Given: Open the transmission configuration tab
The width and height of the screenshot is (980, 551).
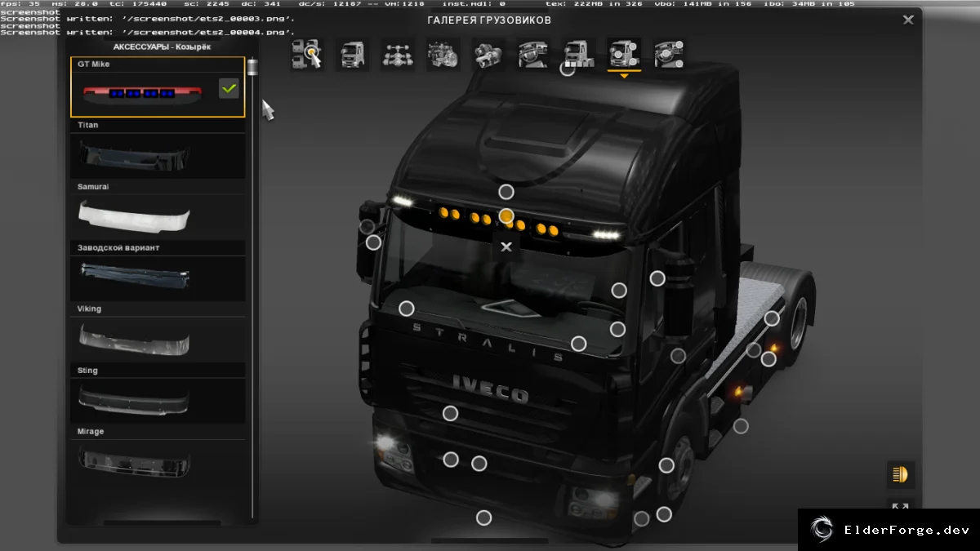Looking at the screenshot, I should point(488,54).
